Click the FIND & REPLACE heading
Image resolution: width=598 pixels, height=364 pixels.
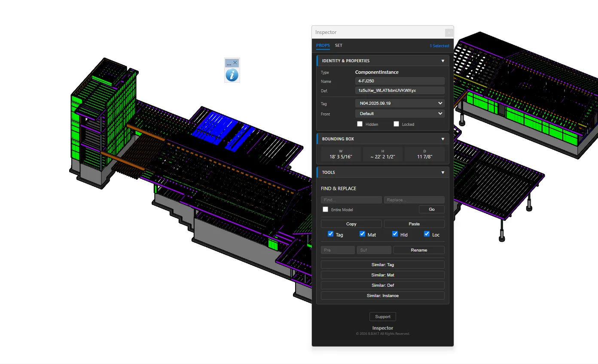coord(339,188)
